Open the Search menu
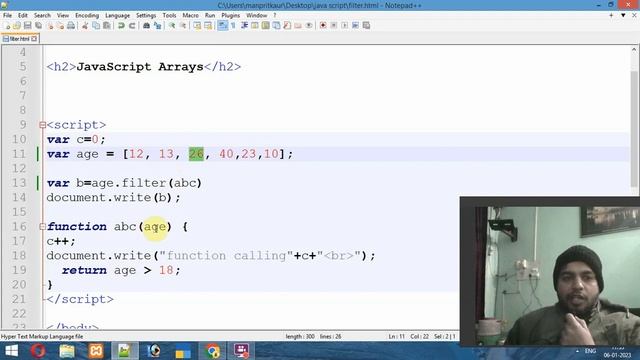Image resolution: width=640 pixels, height=360 pixels. pos(42,16)
